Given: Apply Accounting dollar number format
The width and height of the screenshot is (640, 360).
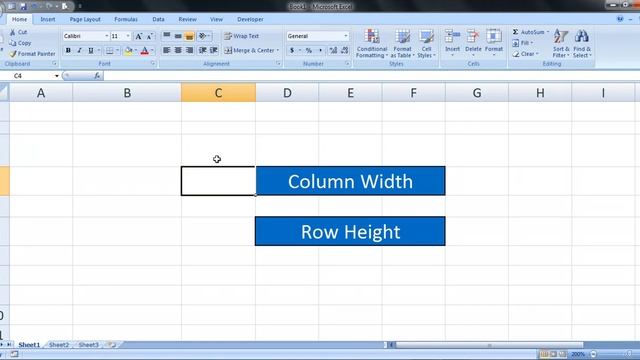Looking at the screenshot, I should click(x=292, y=50).
